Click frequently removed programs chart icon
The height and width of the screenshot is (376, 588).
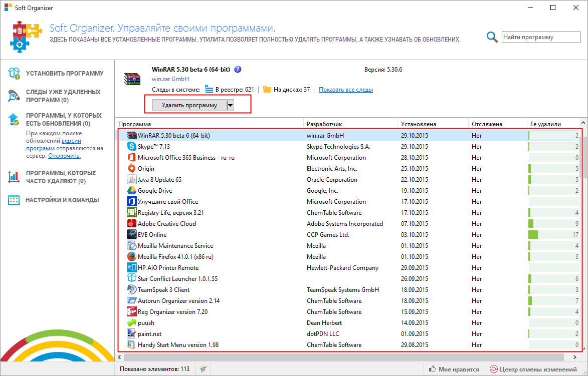pos(14,177)
